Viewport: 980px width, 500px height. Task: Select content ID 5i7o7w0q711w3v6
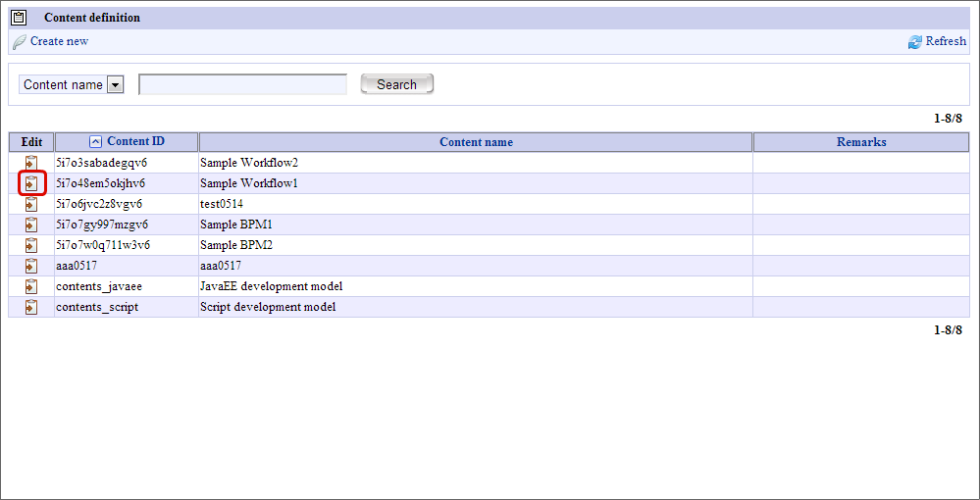point(103,246)
